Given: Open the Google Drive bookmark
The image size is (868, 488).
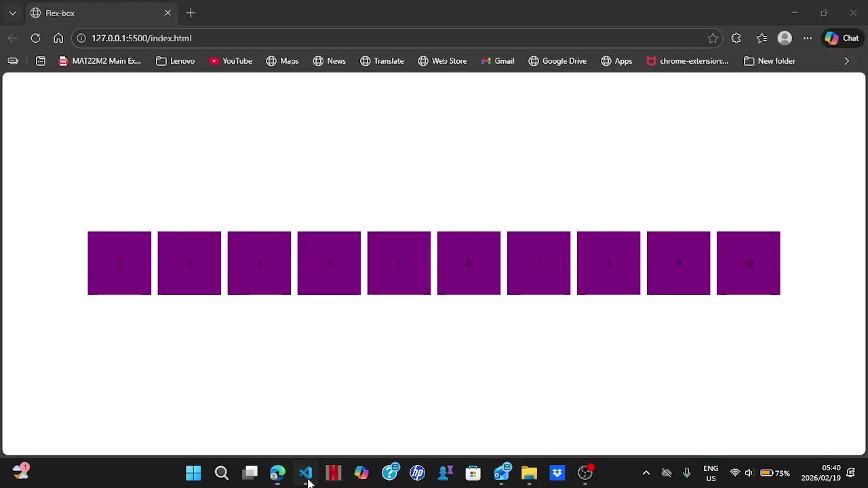Looking at the screenshot, I should click(557, 61).
